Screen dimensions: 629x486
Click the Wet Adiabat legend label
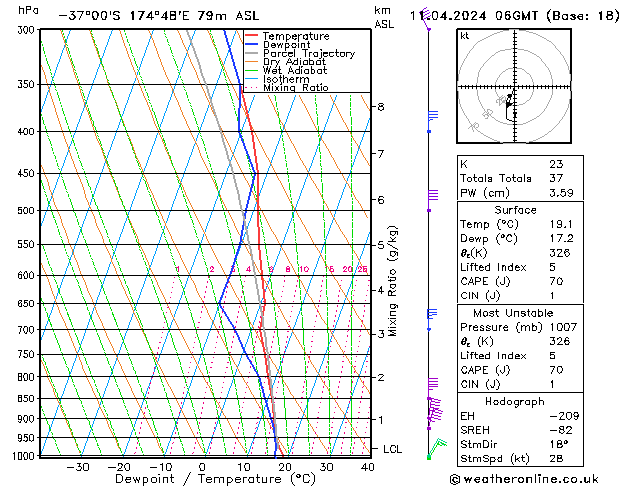click(295, 70)
